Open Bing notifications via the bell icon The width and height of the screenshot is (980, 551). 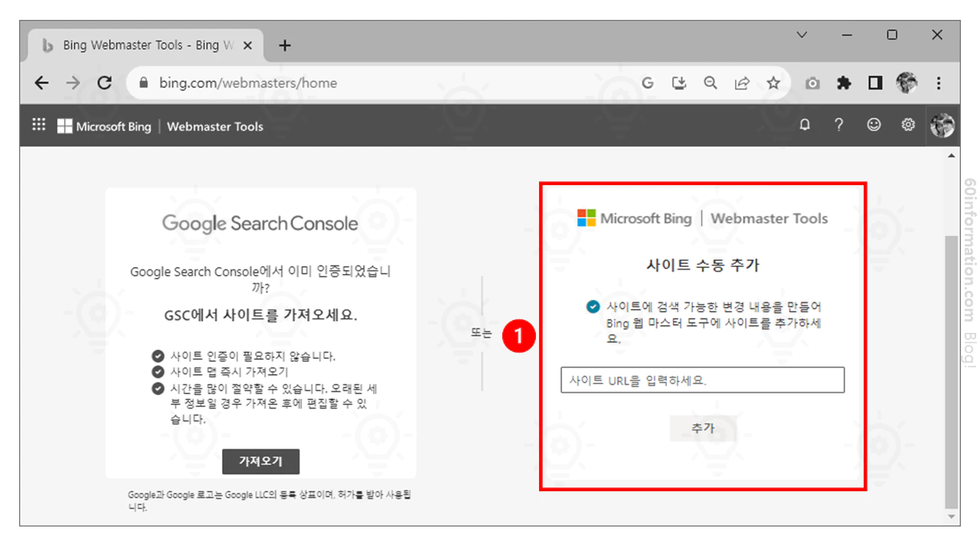click(x=805, y=125)
